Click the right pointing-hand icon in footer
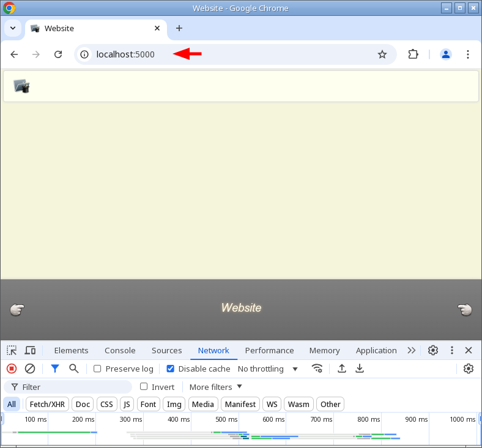Image resolution: width=482 pixels, height=448 pixels. tap(464, 309)
